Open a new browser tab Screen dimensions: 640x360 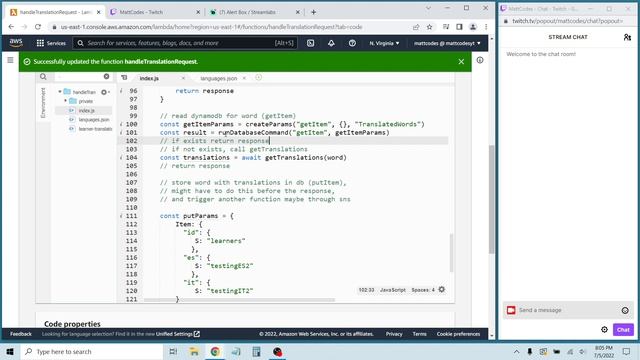pyautogui.click(x=313, y=12)
